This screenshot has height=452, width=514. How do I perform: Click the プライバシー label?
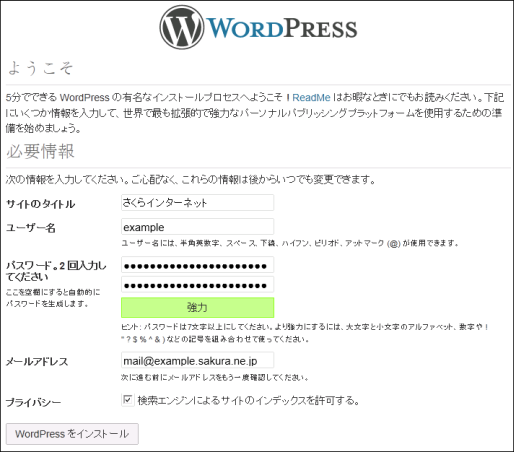pyautogui.click(x=33, y=402)
